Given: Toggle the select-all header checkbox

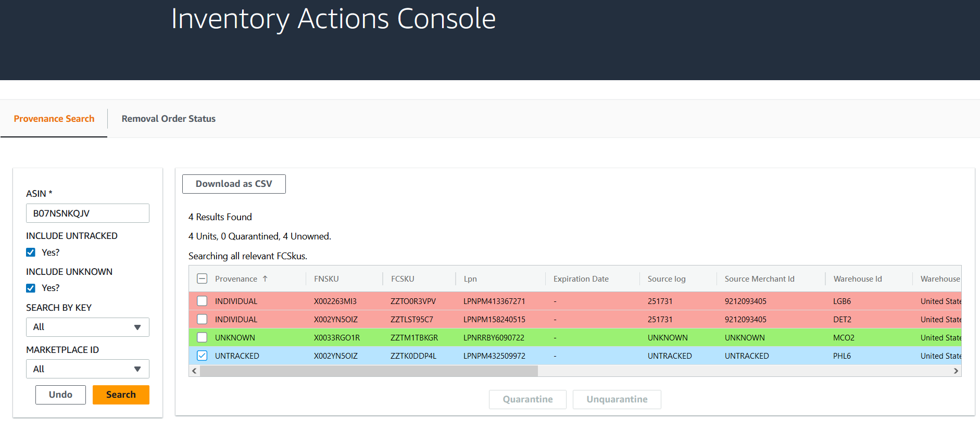Looking at the screenshot, I should 202,279.
